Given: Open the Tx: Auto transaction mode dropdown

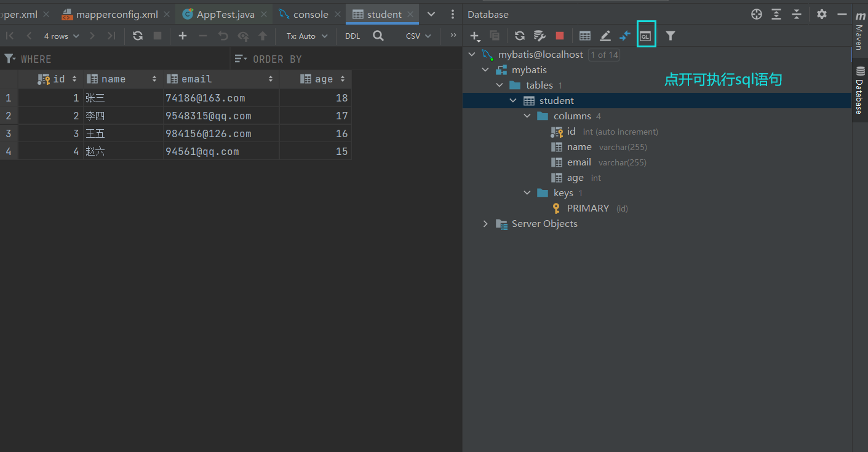Looking at the screenshot, I should [x=307, y=36].
